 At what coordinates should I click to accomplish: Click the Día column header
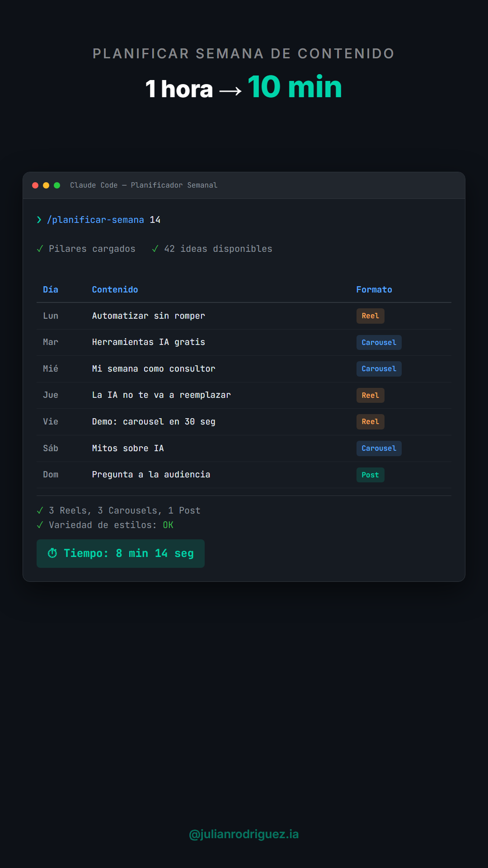[51, 289]
